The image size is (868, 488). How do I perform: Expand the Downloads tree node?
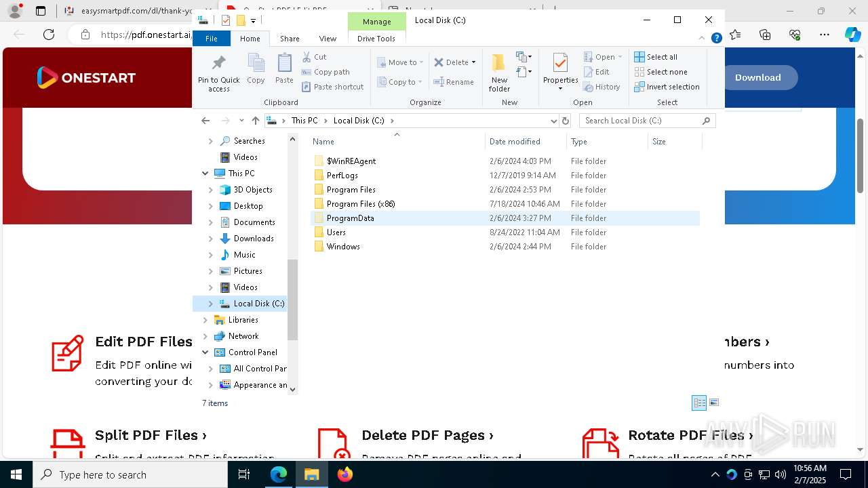211,239
